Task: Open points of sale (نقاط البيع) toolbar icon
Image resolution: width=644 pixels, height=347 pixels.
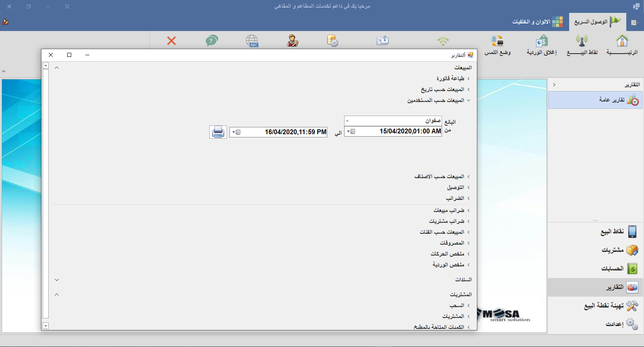Action: pos(582,45)
